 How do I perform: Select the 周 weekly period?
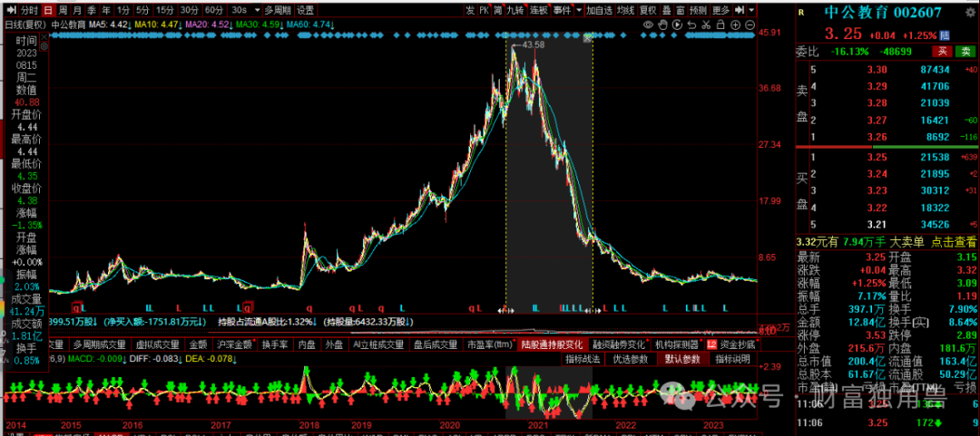(x=63, y=10)
